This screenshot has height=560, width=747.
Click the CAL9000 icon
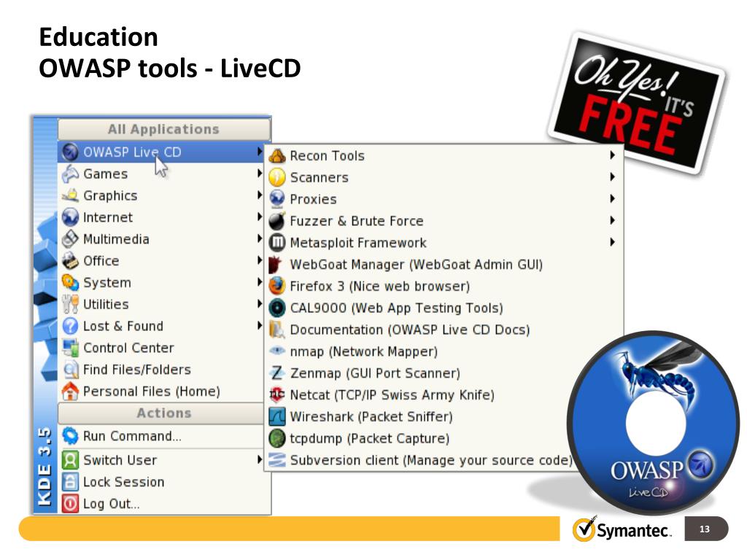276,308
